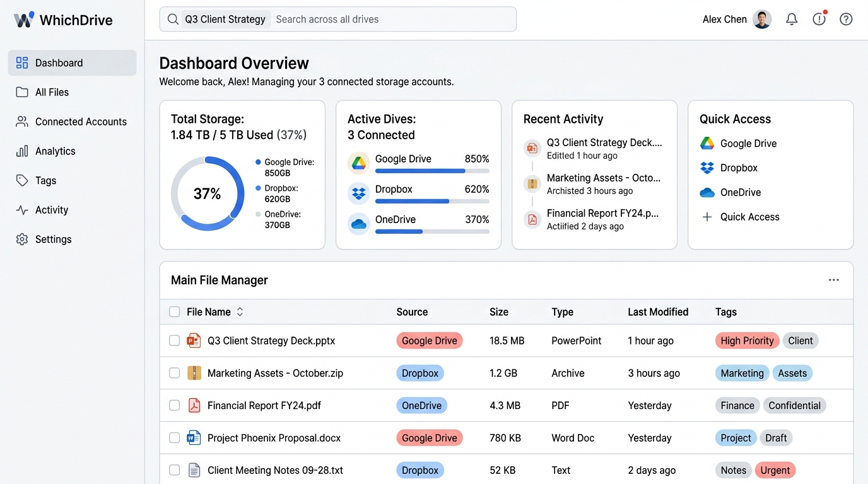Click the archive icon in Recent Activity
868x484 pixels.
(x=532, y=184)
